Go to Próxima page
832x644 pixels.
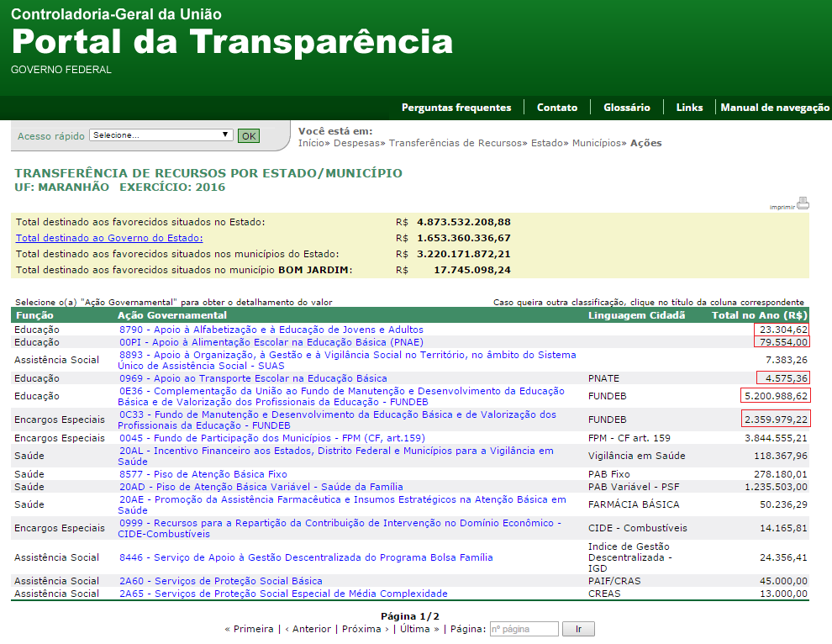click(361, 629)
